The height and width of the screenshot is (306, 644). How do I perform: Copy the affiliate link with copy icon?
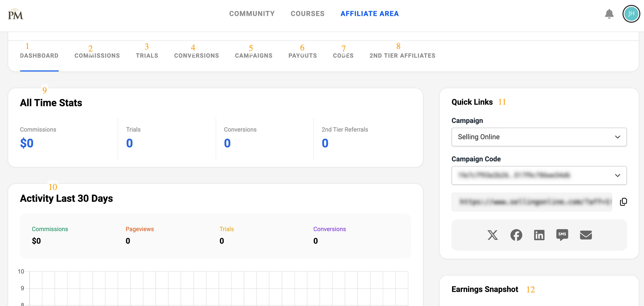click(x=623, y=202)
